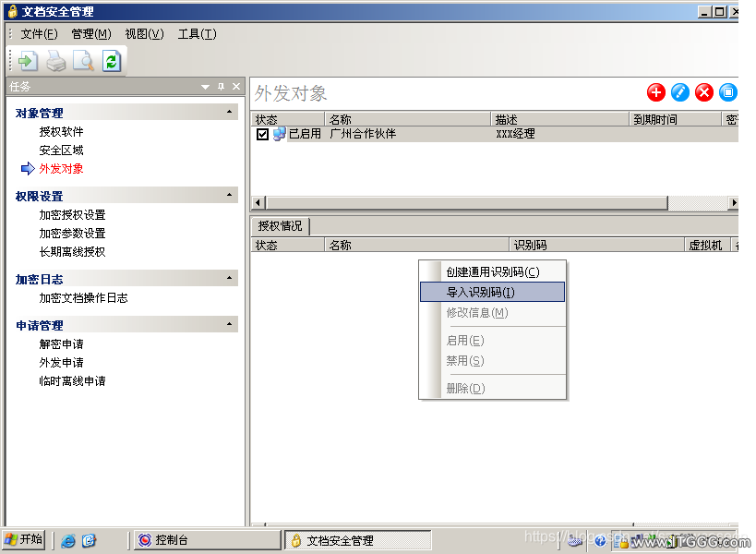Open 解密申请 item
This screenshot has height=554, width=756.
coord(61,343)
